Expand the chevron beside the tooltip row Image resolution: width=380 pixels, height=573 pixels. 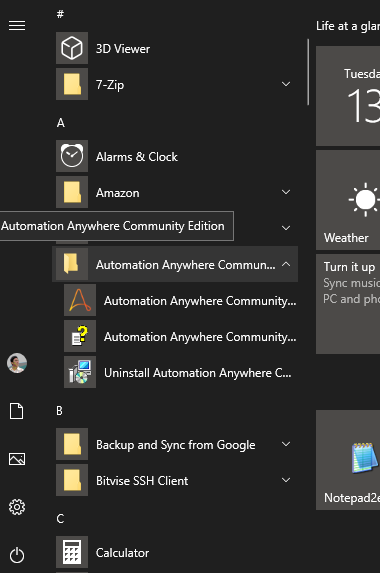(286, 228)
